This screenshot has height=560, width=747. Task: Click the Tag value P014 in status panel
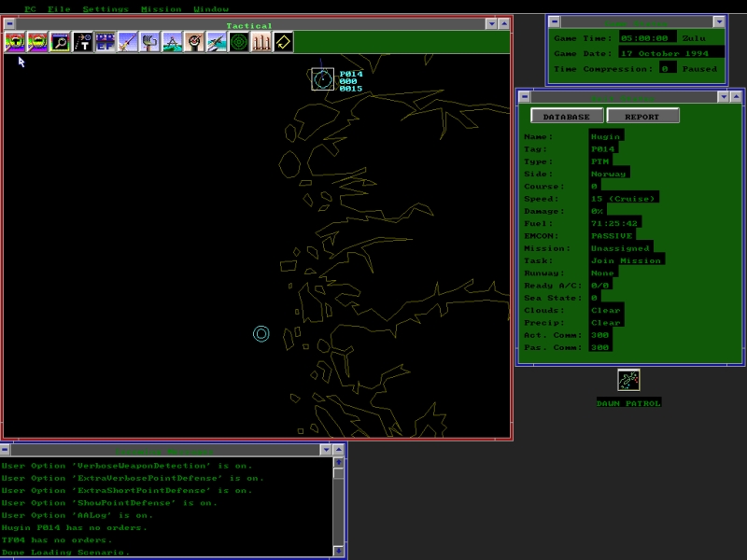point(603,149)
